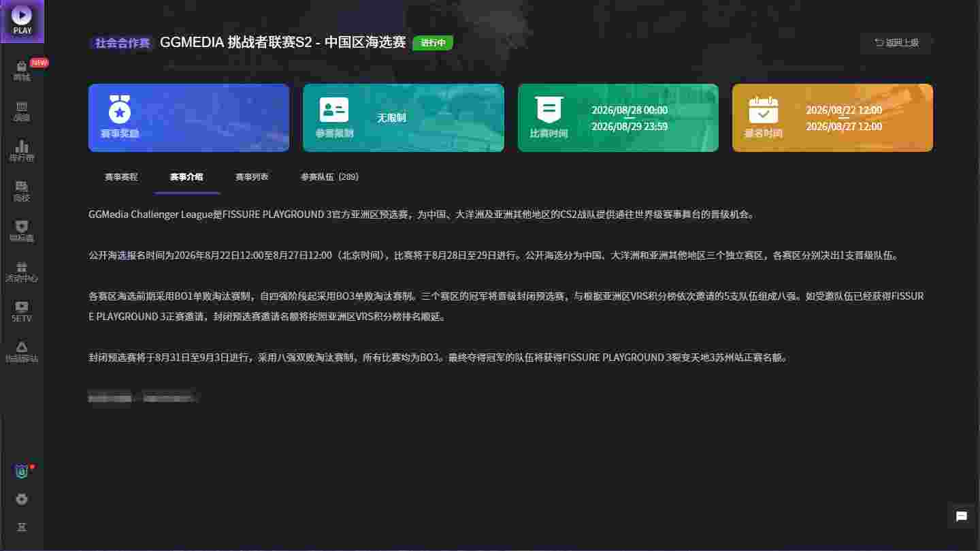Screen dimensions: 980x551
Task: Click the banner icon on 比赛时间 card
Action: (549, 110)
